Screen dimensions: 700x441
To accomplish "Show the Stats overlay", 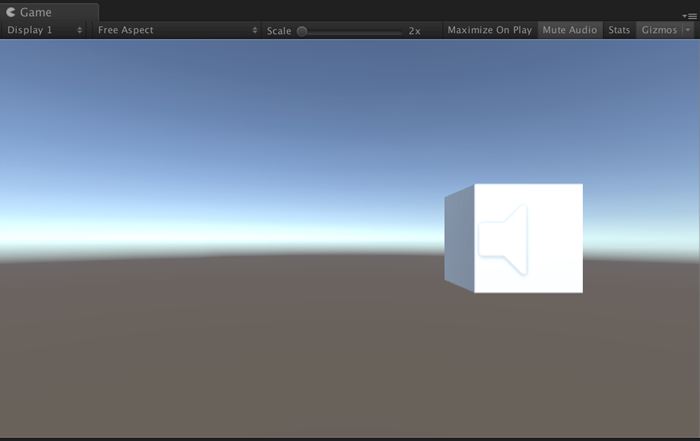I will [x=619, y=30].
